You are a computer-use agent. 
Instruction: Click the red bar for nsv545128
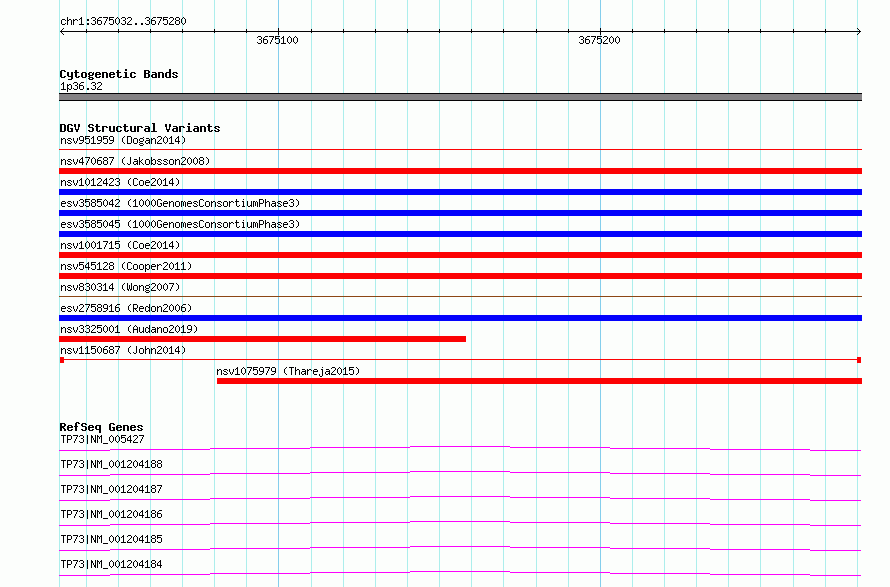(x=460, y=276)
